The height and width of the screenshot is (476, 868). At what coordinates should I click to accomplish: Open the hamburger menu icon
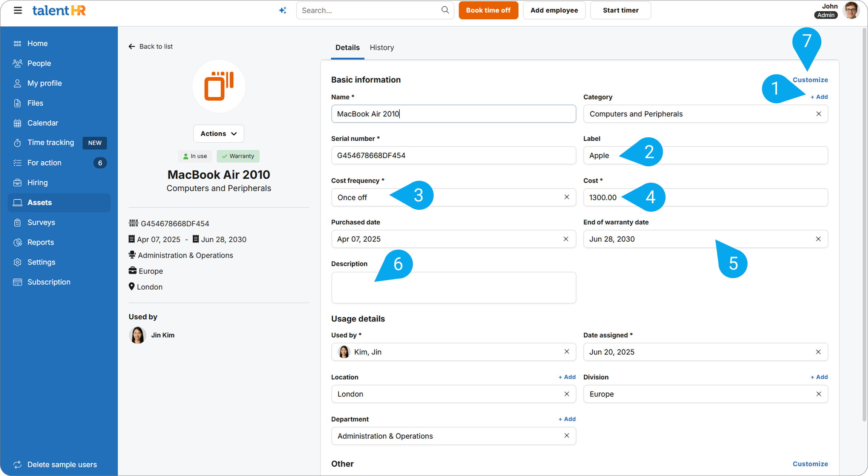(18, 10)
